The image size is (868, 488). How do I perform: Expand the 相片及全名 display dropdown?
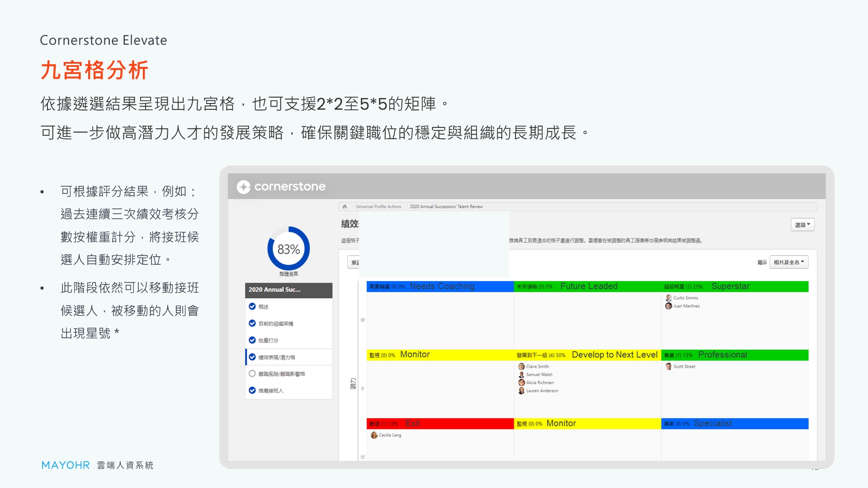(788, 262)
